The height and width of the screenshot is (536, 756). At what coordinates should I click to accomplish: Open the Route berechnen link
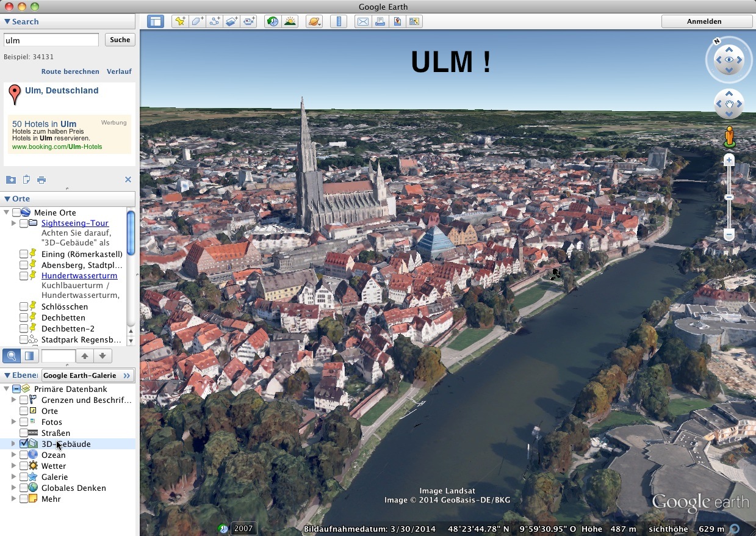pos(70,71)
